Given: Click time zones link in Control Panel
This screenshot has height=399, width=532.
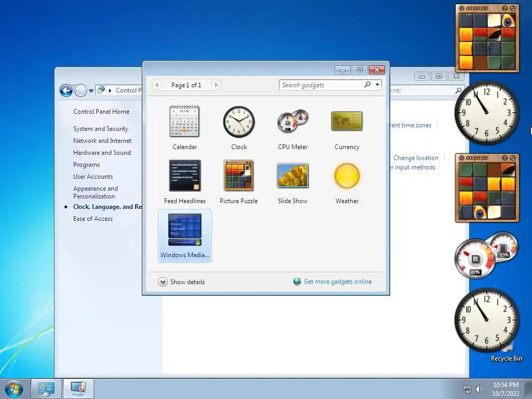Looking at the screenshot, I should 410,125.
